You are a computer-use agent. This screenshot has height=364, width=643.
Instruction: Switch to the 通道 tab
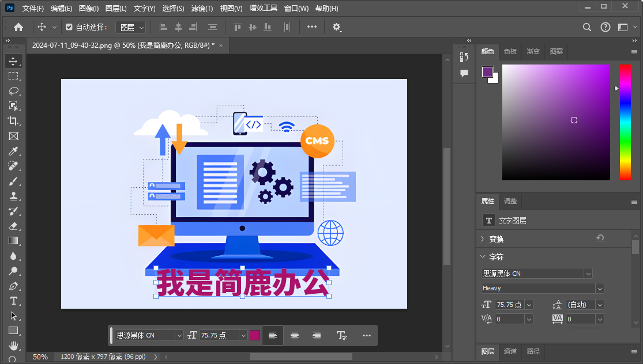(x=510, y=351)
